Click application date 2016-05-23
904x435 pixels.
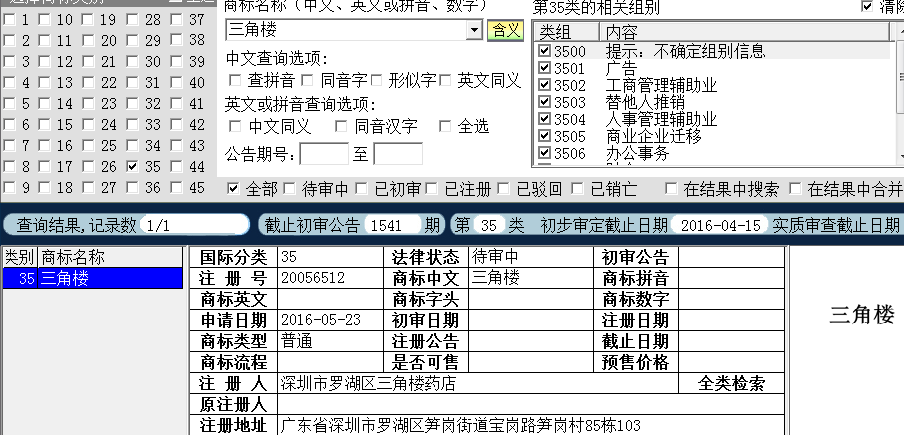tap(330, 320)
